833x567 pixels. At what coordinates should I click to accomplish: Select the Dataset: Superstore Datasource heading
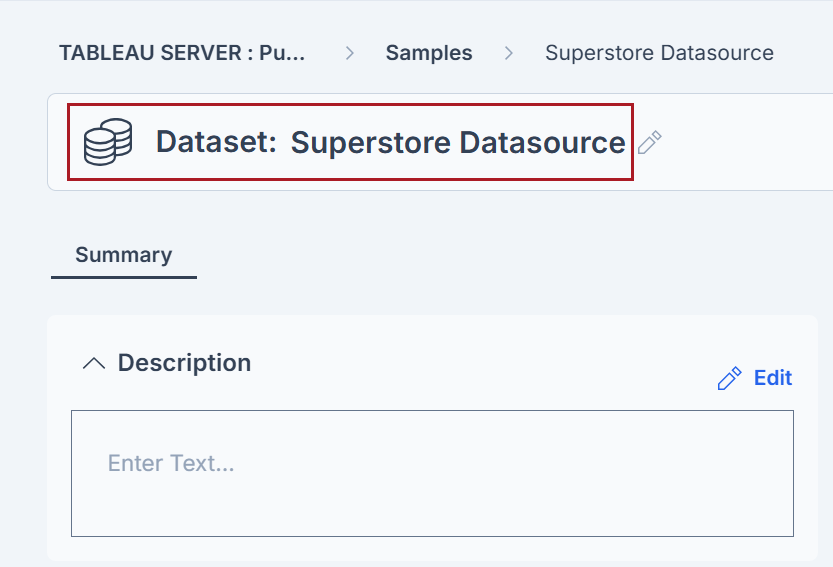tap(390, 142)
